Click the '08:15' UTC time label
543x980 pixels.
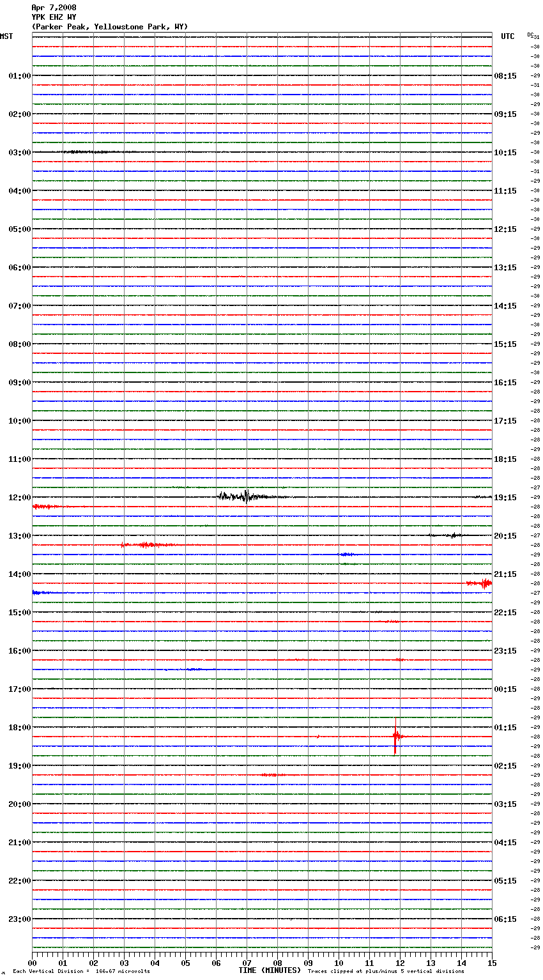pos(505,76)
